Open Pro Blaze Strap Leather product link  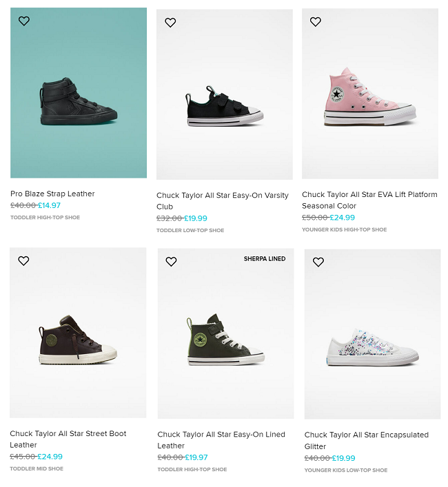click(x=52, y=194)
